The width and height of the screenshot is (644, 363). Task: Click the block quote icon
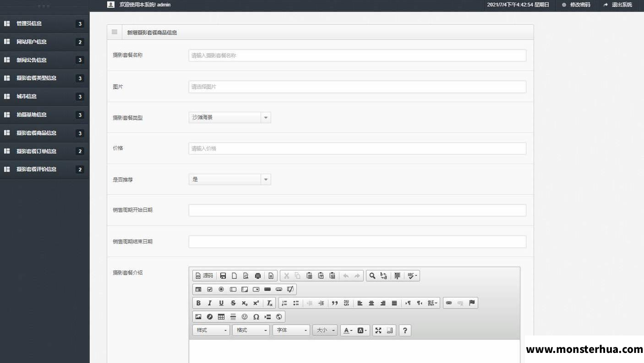coord(335,303)
